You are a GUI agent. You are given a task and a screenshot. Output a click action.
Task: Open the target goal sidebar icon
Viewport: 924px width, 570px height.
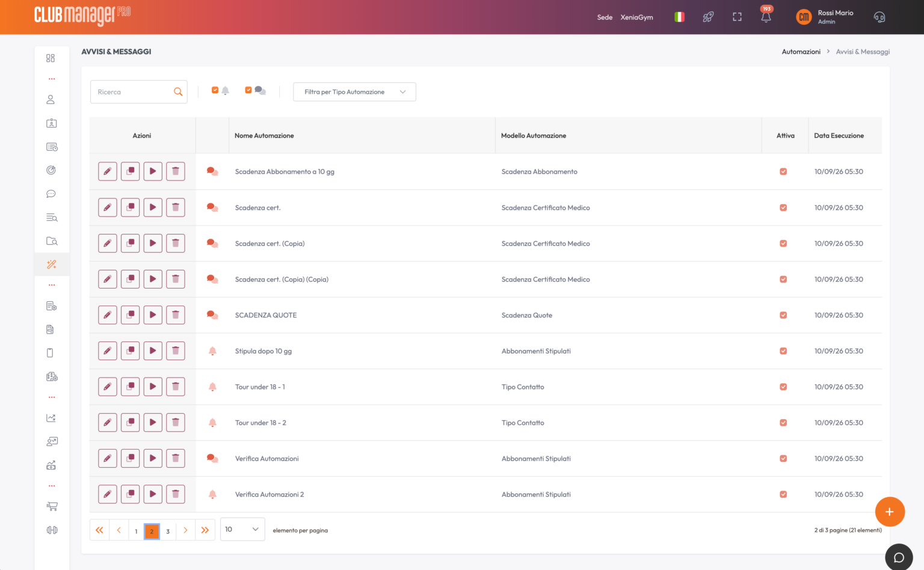tap(51, 170)
